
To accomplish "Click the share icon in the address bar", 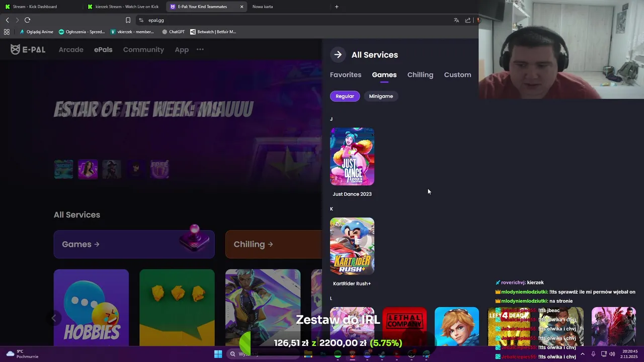I will (x=468, y=20).
